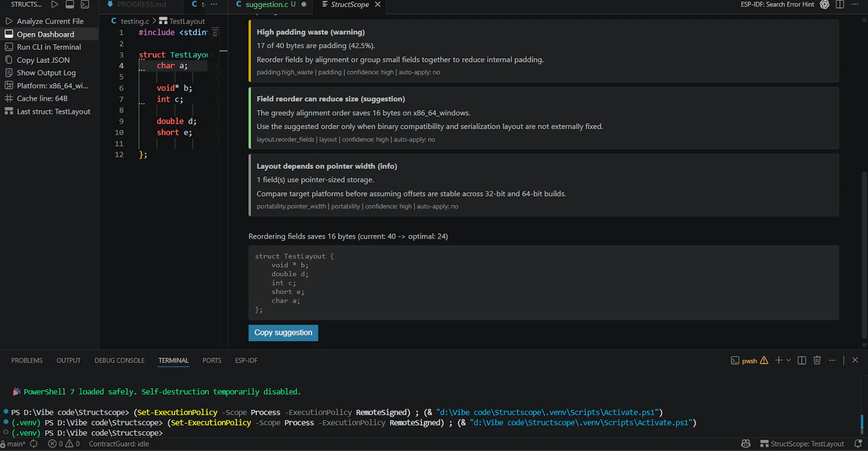Click Field reorder can reduce size heading
Screen dimensions: 868x451
pos(331,99)
